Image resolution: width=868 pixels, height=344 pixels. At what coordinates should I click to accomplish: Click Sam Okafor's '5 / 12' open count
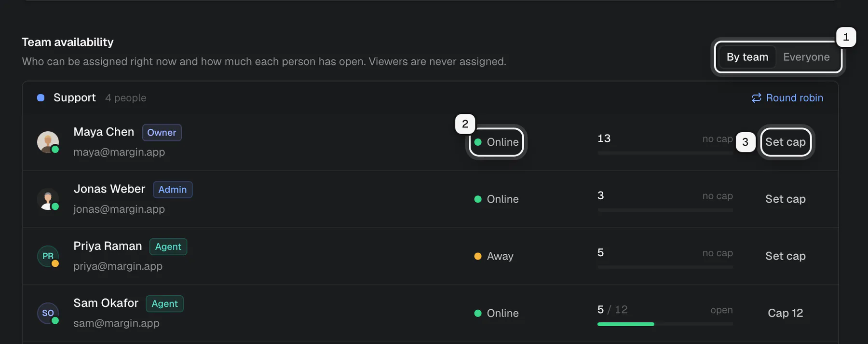pyautogui.click(x=612, y=309)
